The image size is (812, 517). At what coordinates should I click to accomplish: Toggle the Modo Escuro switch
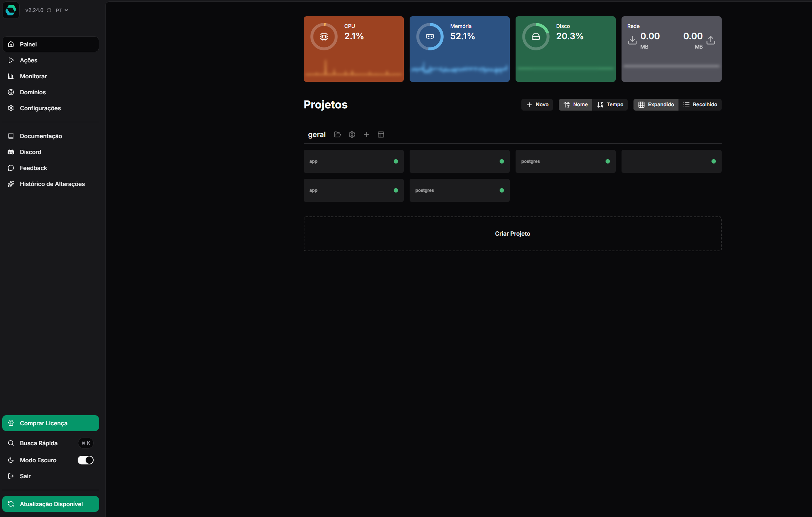pyautogui.click(x=86, y=460)
